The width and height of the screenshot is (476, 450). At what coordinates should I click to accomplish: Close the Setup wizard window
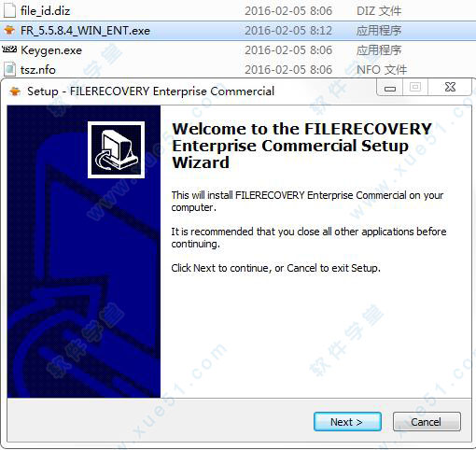click(450, 88)
